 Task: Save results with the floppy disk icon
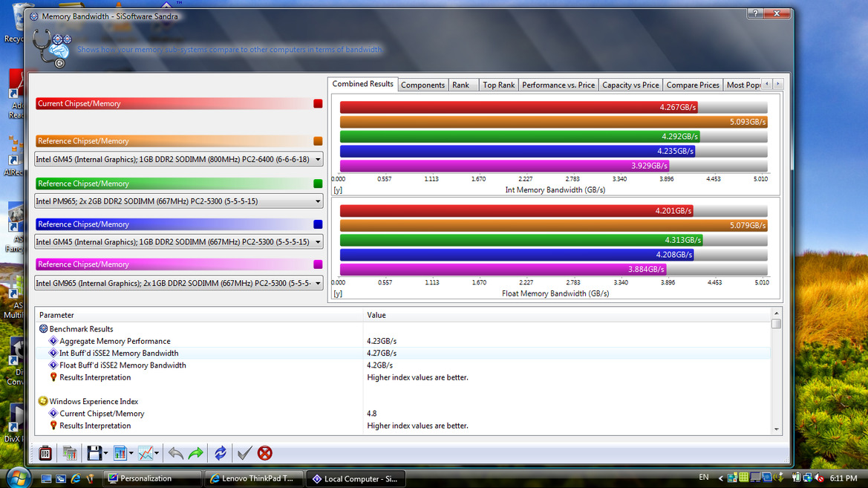(94, 453)
